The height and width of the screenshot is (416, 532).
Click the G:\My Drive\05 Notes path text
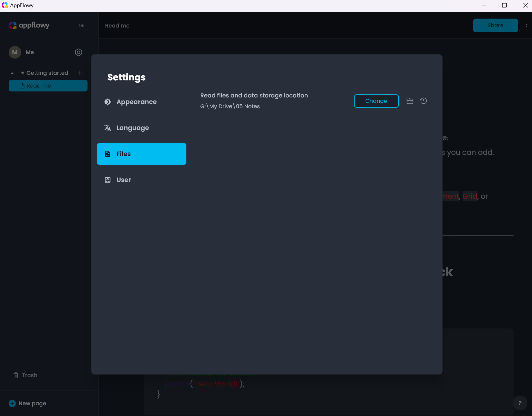230,106
